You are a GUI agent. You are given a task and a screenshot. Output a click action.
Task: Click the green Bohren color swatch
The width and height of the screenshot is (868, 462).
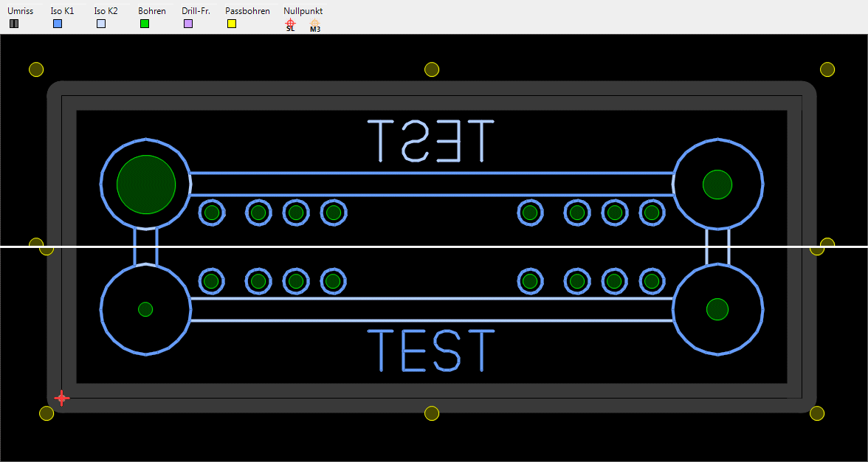[145, 24]
